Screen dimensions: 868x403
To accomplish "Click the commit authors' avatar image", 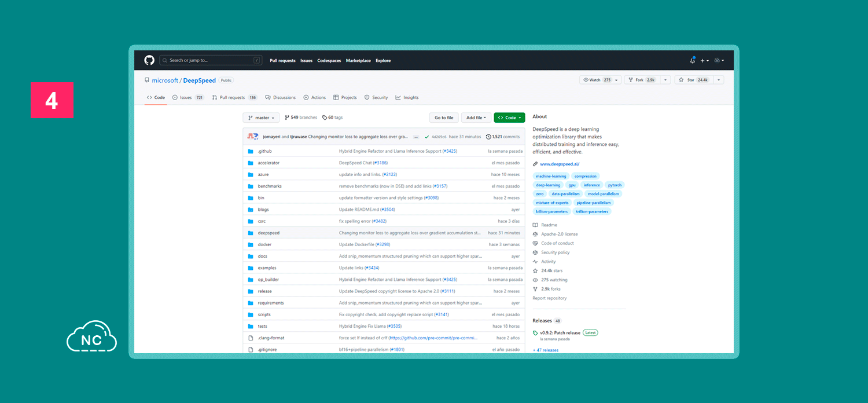I will click(253, 137).
